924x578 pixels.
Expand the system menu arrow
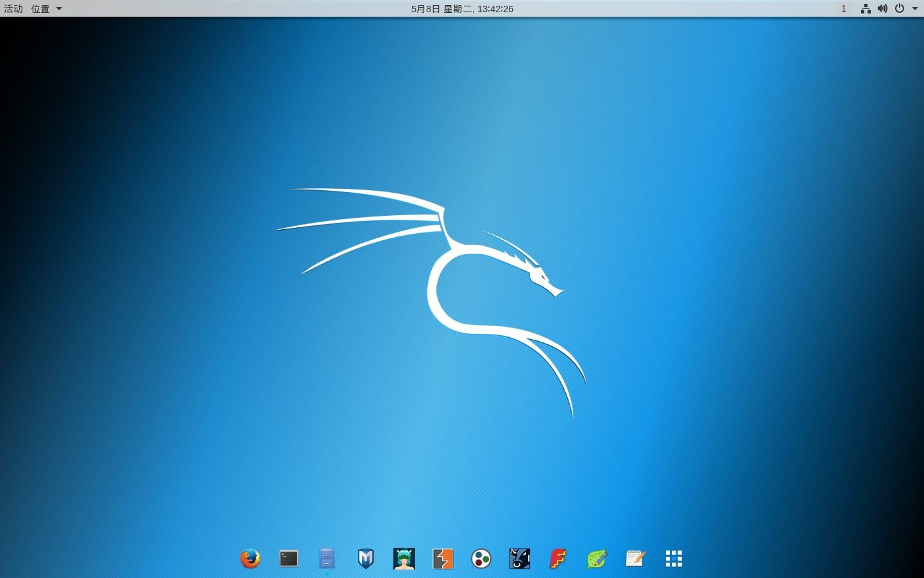[x=915, y=9]
